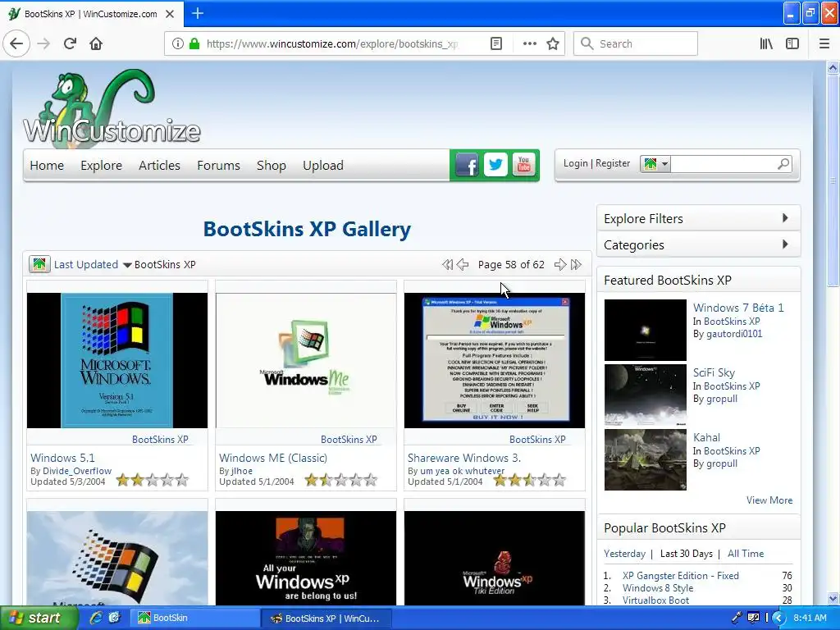Open page actions three-dot menu
840x630 pixels.
[529, 44]
